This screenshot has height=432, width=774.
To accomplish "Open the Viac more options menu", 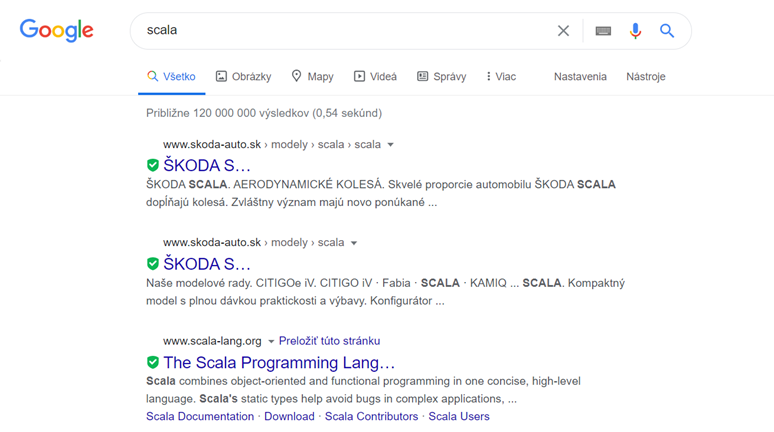I will point(501,77).
